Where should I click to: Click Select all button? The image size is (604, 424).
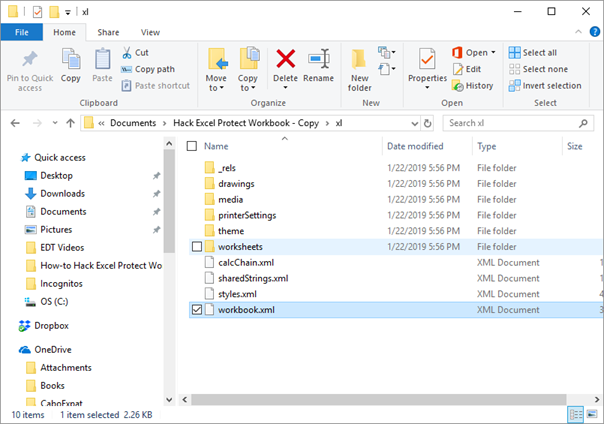click(x=533, y=52)
